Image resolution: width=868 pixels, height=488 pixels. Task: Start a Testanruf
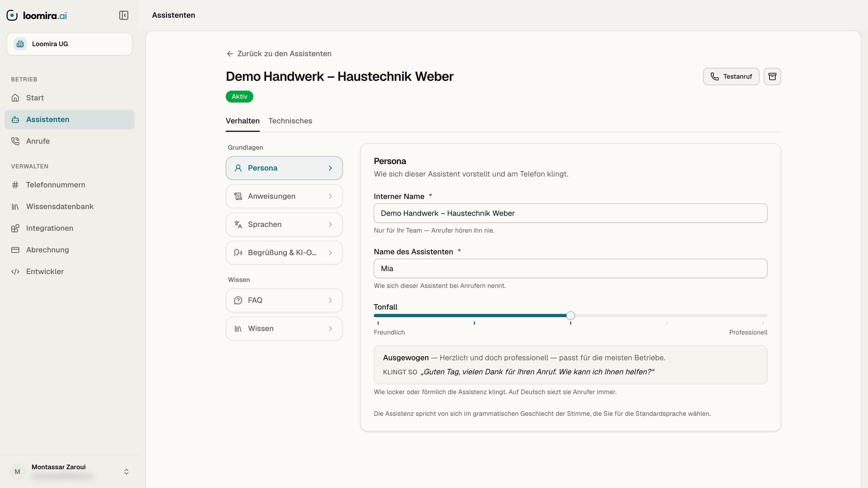coord(731,76)
